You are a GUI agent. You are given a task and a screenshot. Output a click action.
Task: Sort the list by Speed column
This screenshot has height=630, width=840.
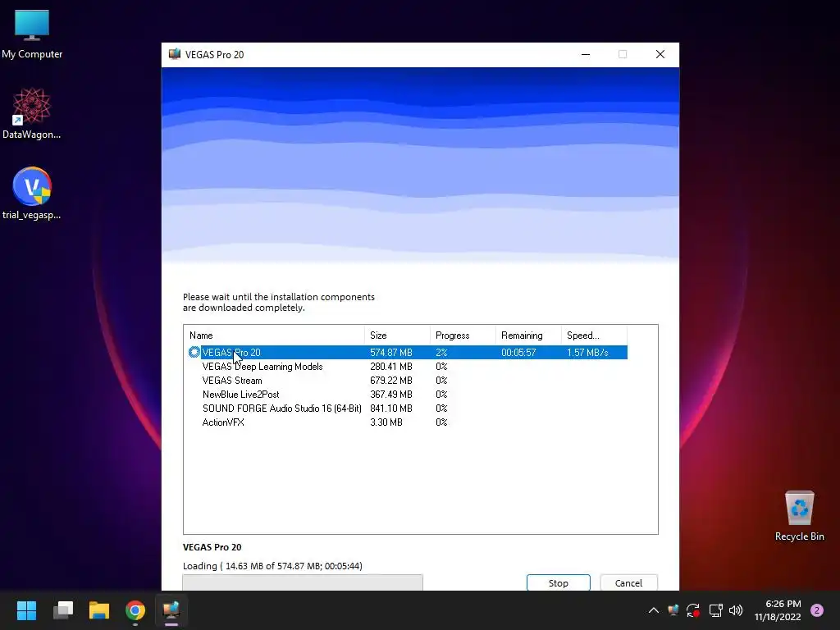[594, 336]
